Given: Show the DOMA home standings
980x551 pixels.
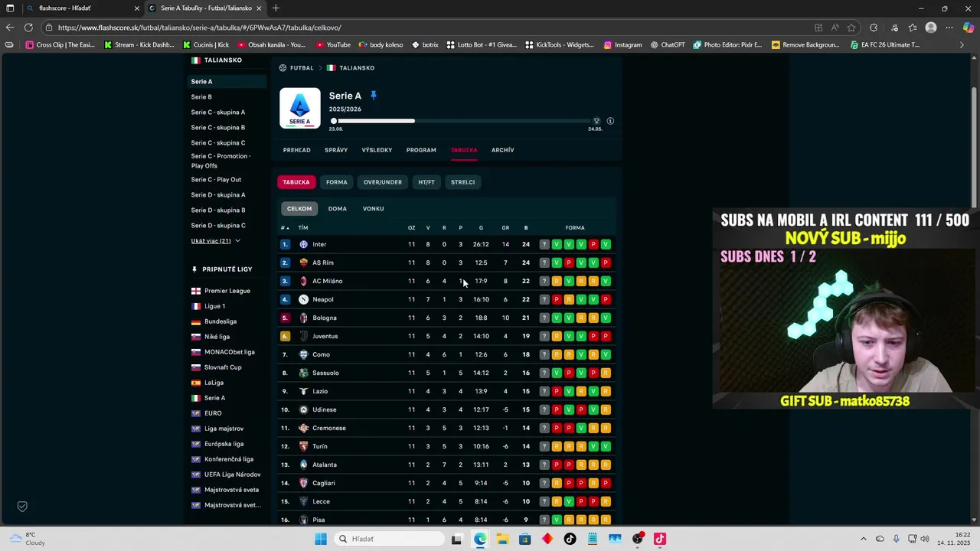Looking at the screenshot, I should (x=338, y=209).
